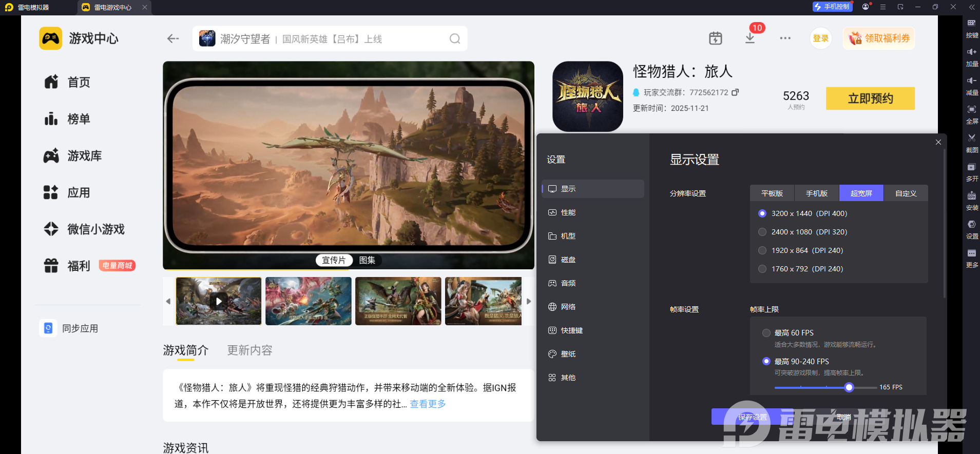
Task: Click the FPS limit slider handle
Action: pyautogui.click(x=849, y=387)
